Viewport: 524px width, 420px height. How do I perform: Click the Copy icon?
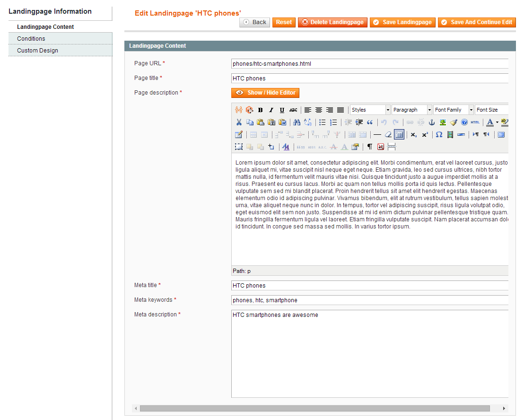pyautogui.click(x=250, y=122)
